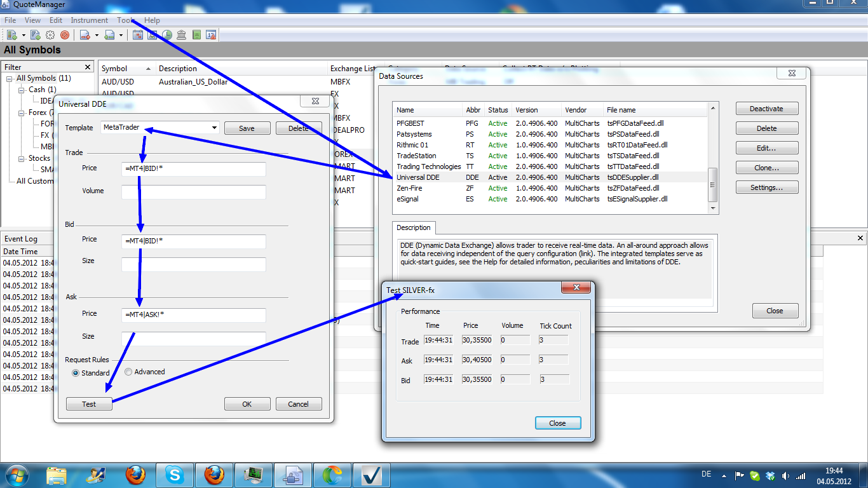
Task: Close the Filter panel with its X
Action: click(x=88, y=67)
